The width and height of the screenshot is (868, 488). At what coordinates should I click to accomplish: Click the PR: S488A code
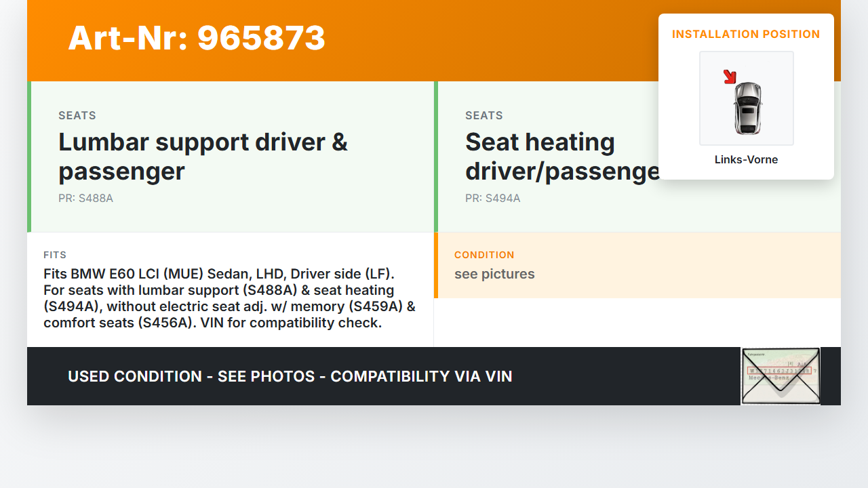click(x=85, y=199)
